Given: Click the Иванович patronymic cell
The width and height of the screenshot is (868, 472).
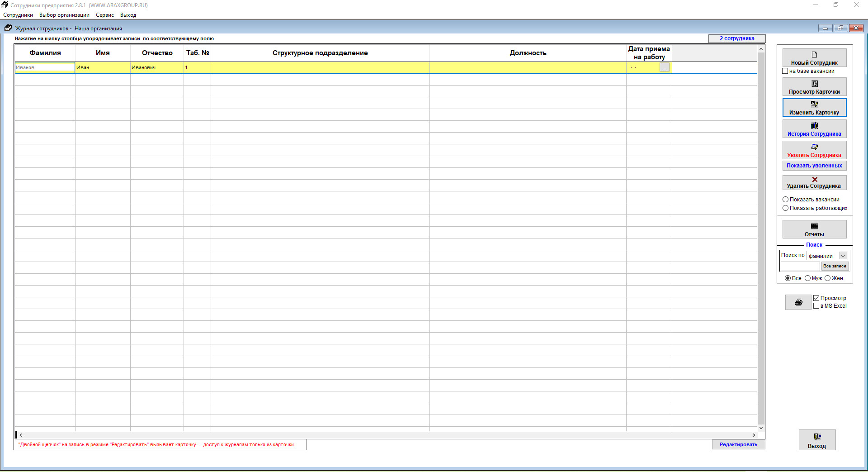Looking at the screenshot, I should coord(157,67).
